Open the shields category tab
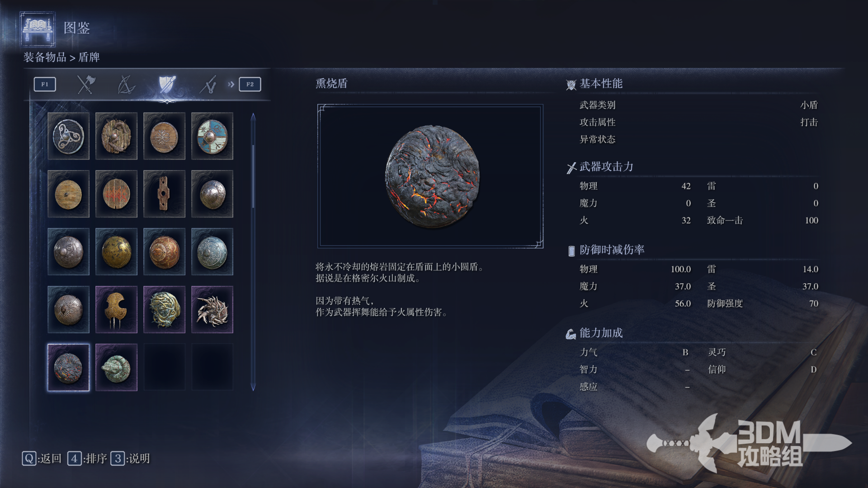The height and width of the screenshot is (488, 868). tap(167, 84)
